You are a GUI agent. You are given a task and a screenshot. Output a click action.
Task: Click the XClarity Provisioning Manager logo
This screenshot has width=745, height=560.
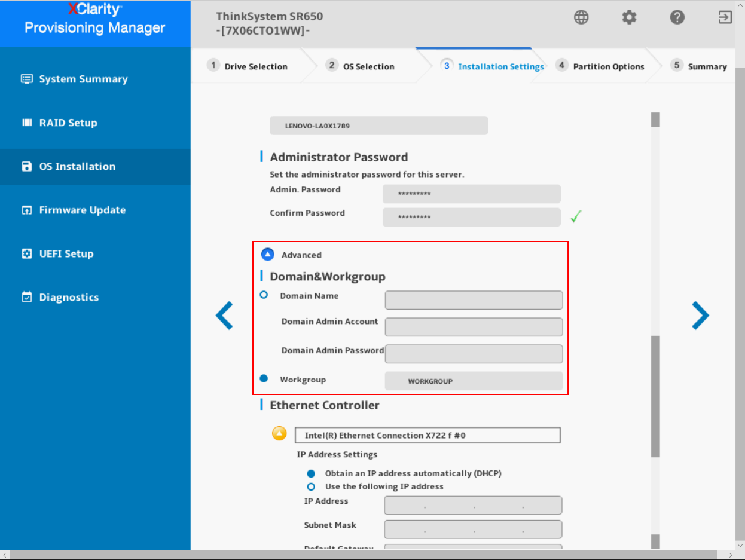coord(95,19)
